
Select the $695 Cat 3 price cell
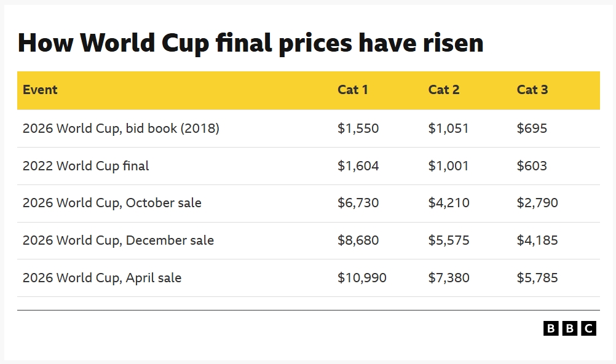point(532,129)
